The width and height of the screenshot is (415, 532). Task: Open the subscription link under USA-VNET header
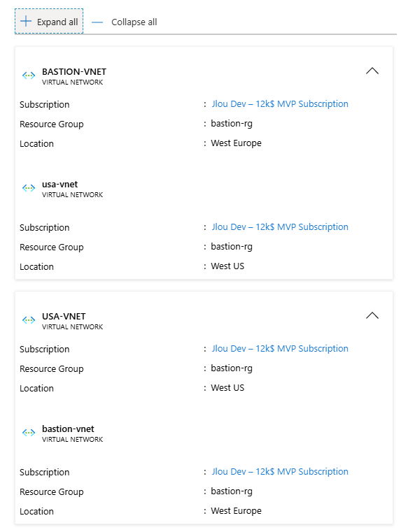pos(280,348)
